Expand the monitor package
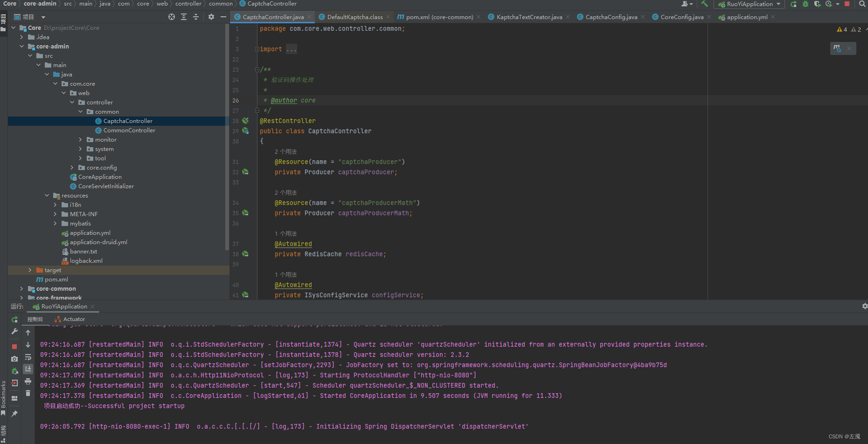Viewport: 868px width, 444px height. (81, 139)
